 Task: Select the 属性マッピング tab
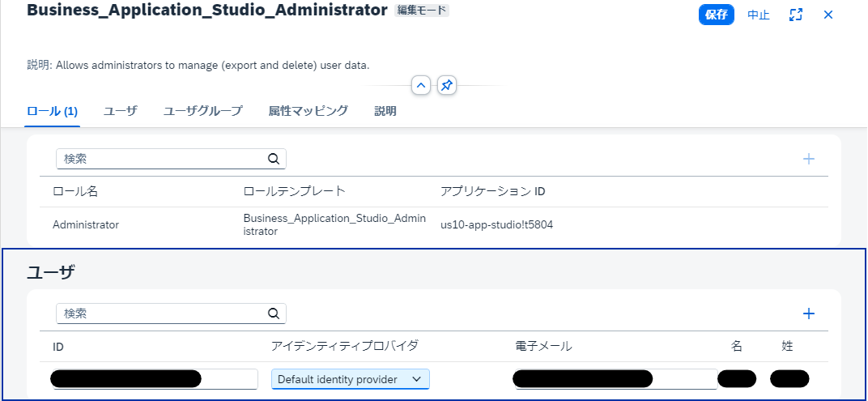[308, 111]
